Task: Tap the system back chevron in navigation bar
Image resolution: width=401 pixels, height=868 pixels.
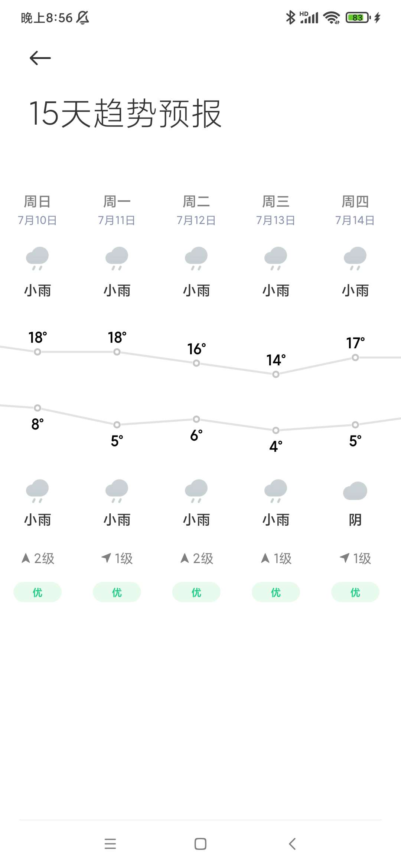Action: pos(292,844)
